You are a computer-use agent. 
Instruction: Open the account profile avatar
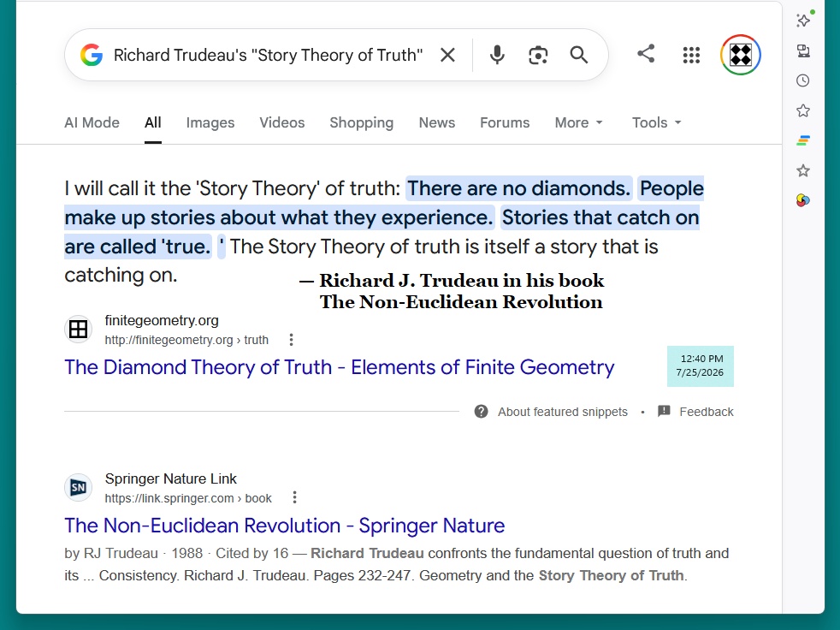[x=741, y=55]
